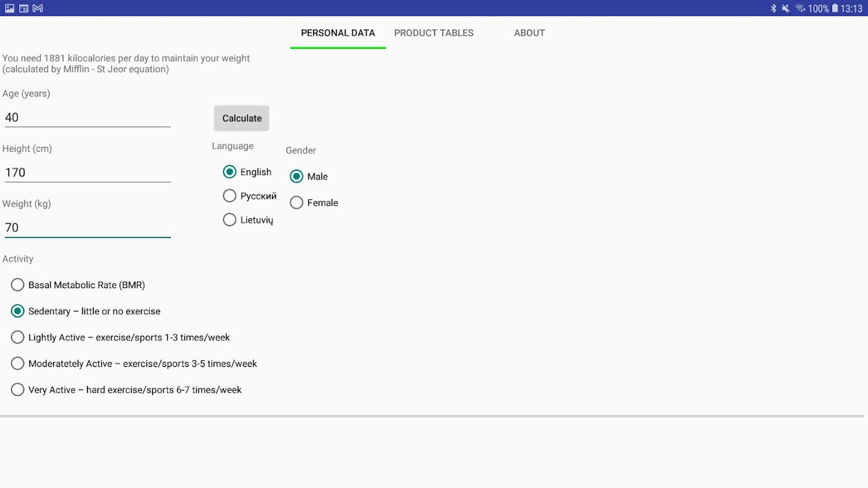
Task: Tap the Bluetooth status icon
Action: tap(773, 9)
